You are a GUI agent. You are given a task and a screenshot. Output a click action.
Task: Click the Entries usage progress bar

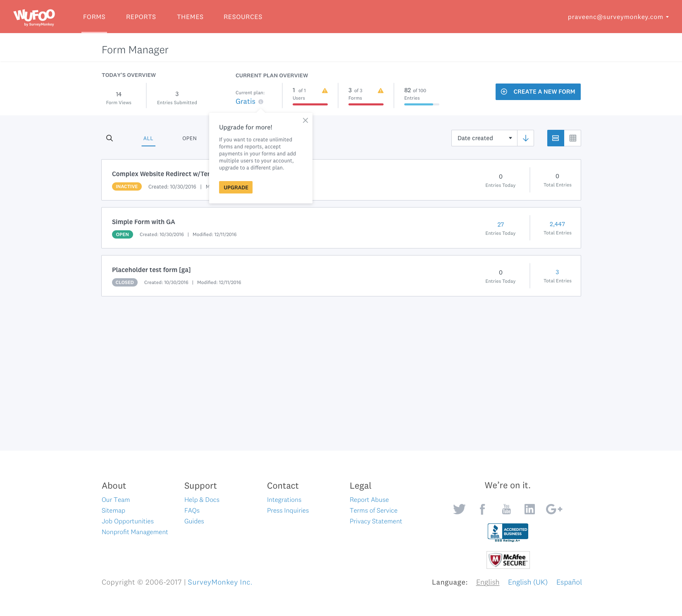[421, 105]
